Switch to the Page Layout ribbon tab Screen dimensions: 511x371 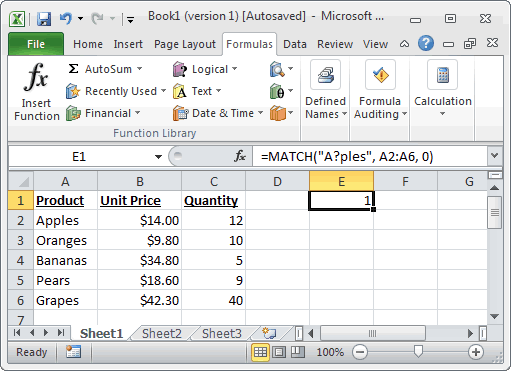[x=185, y=44]
